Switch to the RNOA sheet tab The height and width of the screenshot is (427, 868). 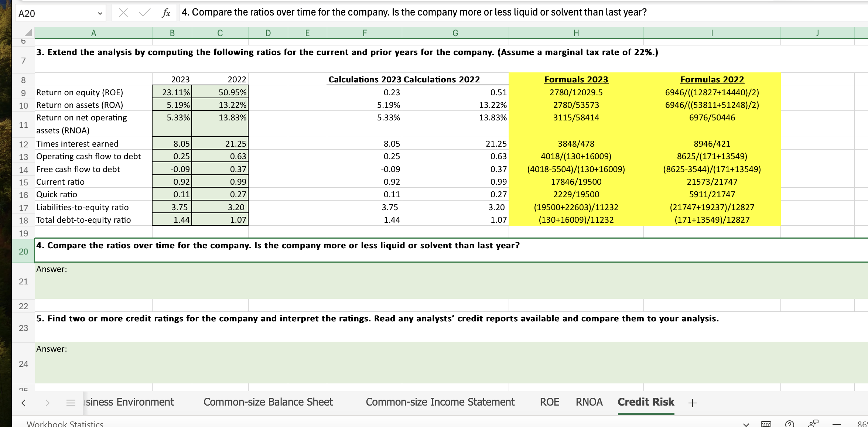tap(589, 402)
